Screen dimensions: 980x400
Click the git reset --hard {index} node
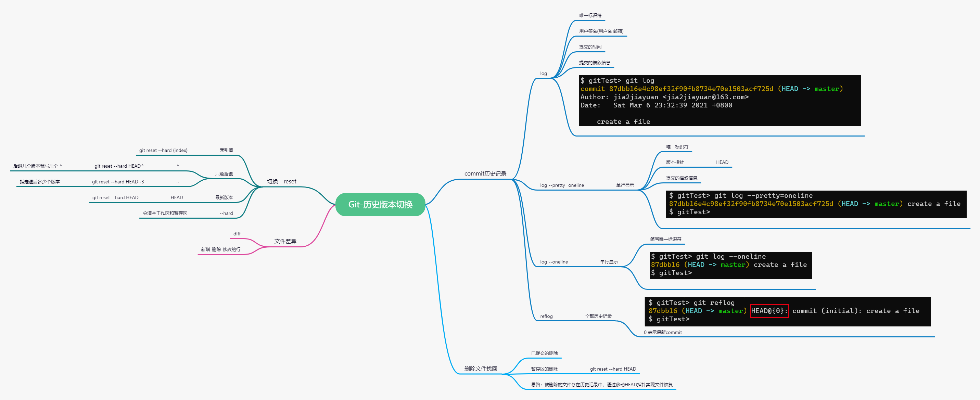pos(163,151)
